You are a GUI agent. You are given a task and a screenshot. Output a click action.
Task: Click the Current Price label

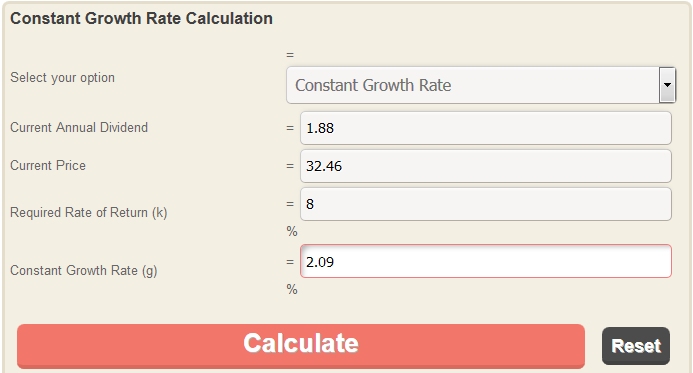pyautogui.click(x=48, y=165)
